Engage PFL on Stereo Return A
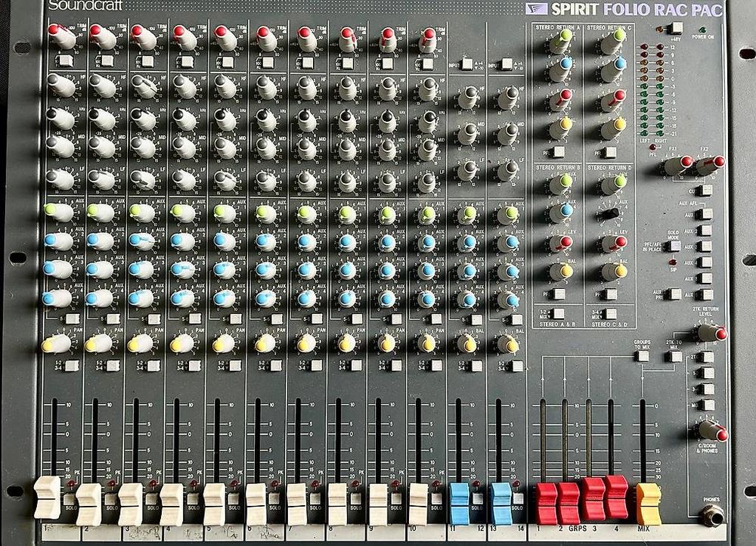Viewport: 756px width, 546px height. (559, 150)
